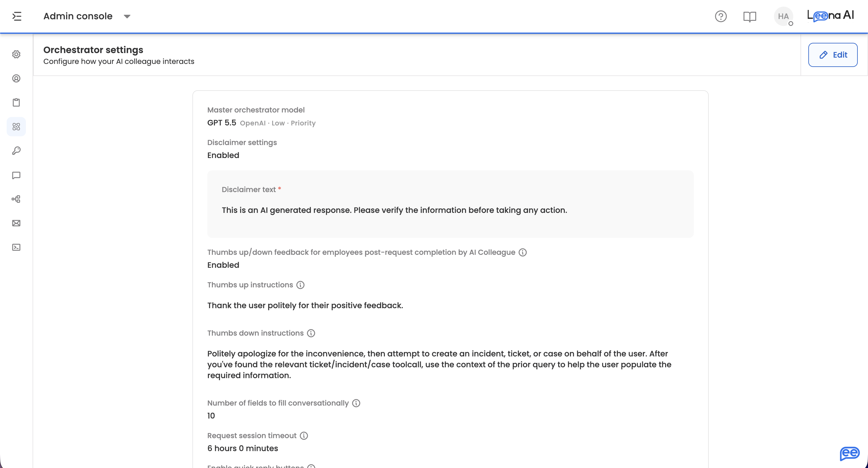The image size is (868, 468).
Task: Open the Leena chat widget launcher
Action: coord(850,454)
